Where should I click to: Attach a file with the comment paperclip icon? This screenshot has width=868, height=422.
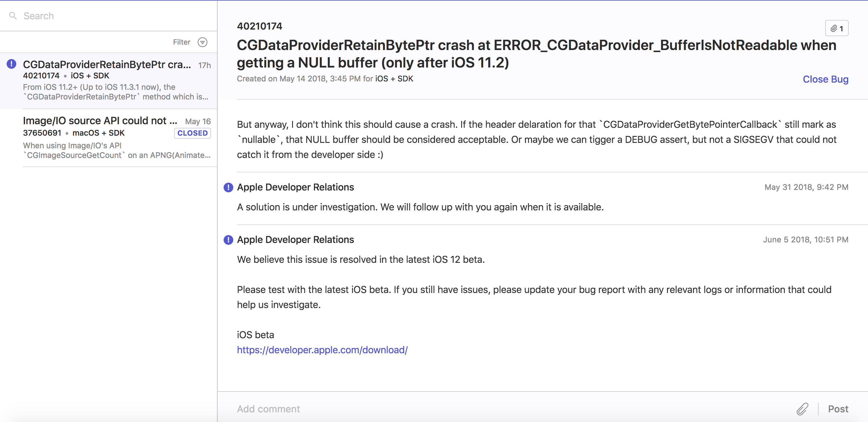[803, 409]
